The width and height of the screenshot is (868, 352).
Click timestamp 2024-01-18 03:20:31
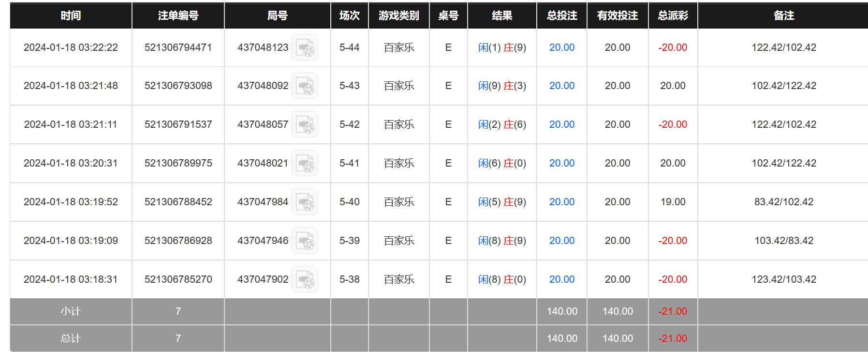pyautogui.click(x=71, y=163)
